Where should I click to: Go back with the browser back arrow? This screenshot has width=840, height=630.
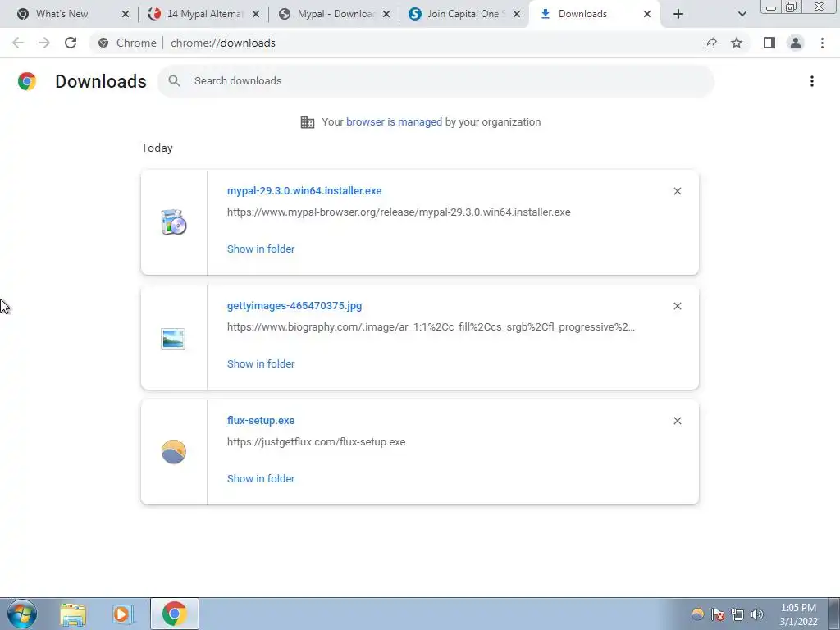pyautogui.click(x=18, y=43)
